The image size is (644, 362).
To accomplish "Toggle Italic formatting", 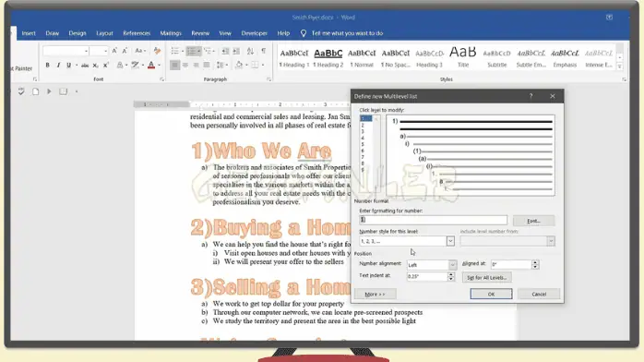I will (58, 65).
